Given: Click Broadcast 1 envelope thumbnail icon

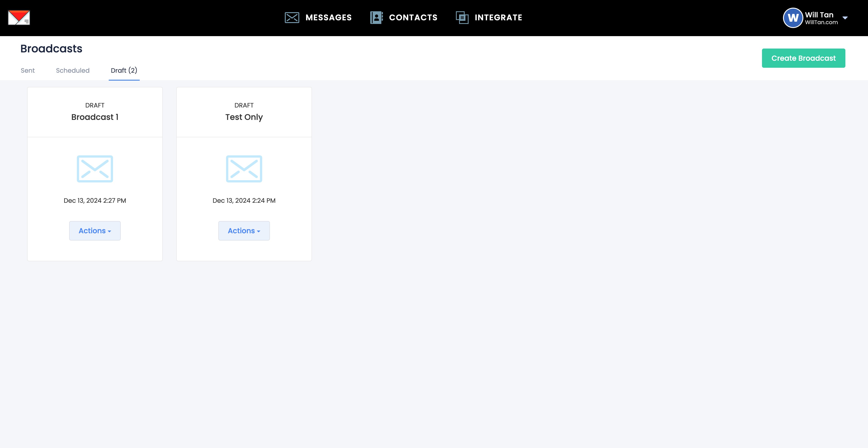Looking at the screenshot, I should point(95,169).
